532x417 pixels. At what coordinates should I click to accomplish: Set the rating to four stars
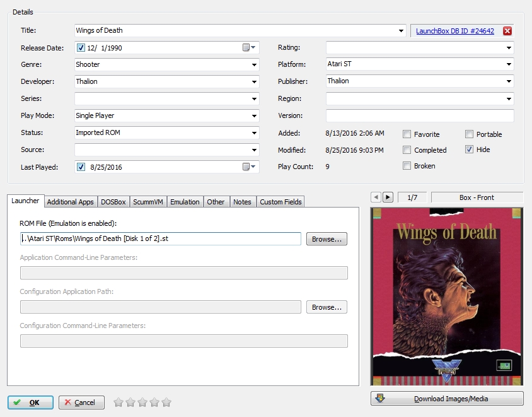154,402
